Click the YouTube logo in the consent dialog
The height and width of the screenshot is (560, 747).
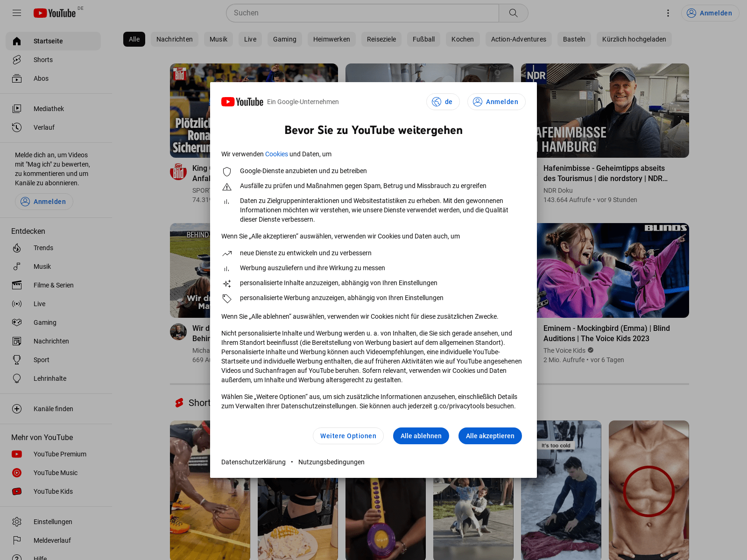tap(242, 102)
